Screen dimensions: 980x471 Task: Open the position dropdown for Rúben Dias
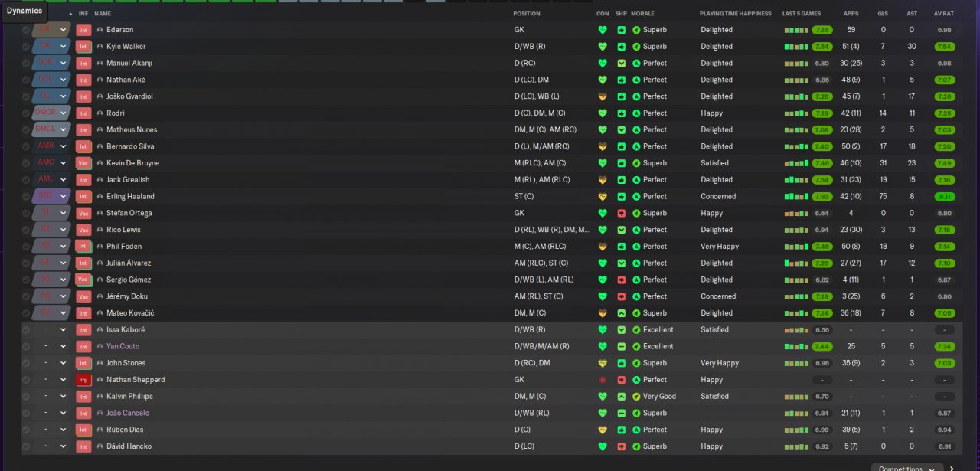click(64, 430)
